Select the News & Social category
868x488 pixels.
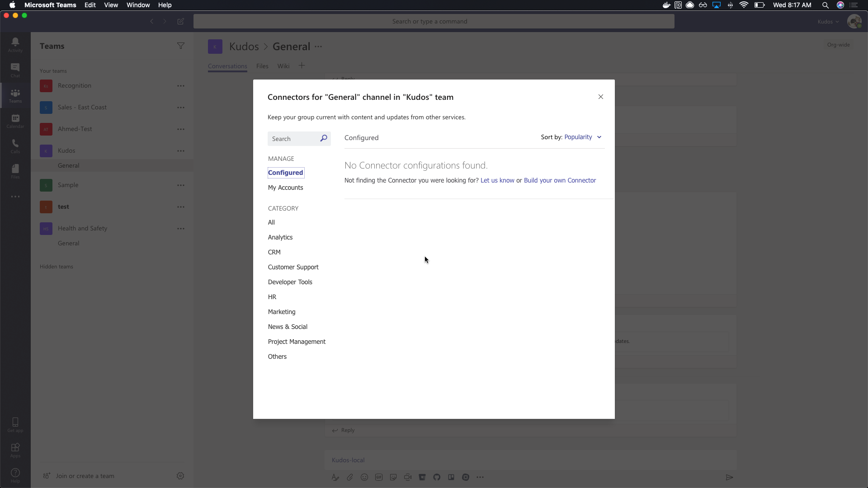point(288,327)
